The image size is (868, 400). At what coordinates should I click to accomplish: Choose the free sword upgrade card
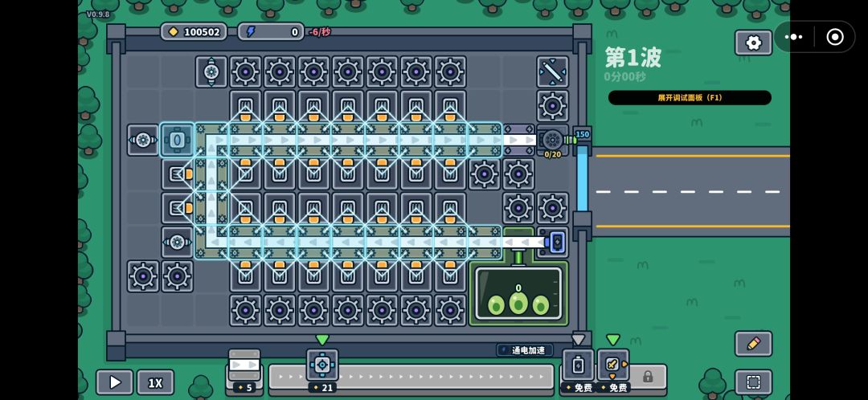pyautogui.click(x=613, y=370)
